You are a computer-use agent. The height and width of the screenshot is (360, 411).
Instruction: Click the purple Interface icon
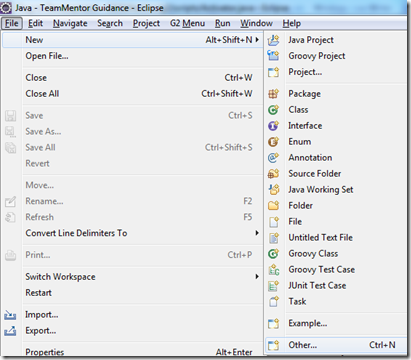[x=273, y=126]
